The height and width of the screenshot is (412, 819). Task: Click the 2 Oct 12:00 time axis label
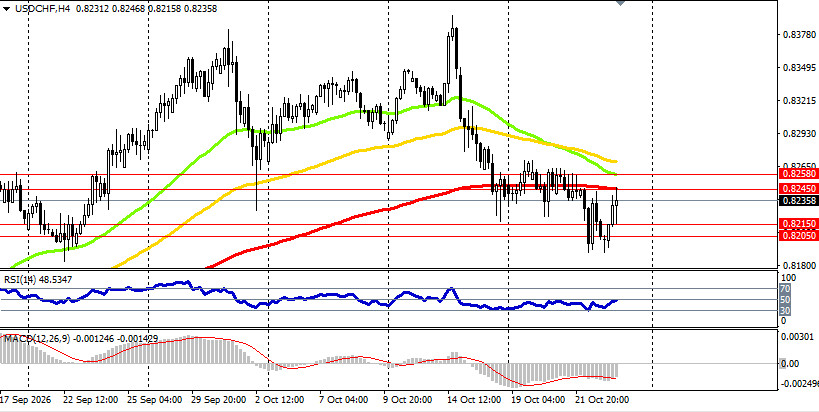(278, 400)
